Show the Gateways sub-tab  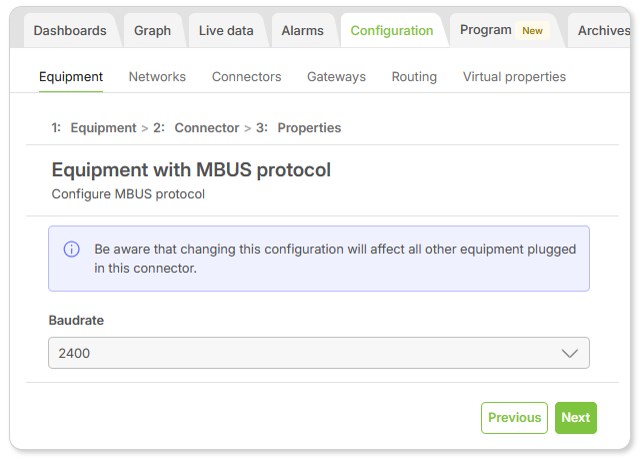(336, 76)
